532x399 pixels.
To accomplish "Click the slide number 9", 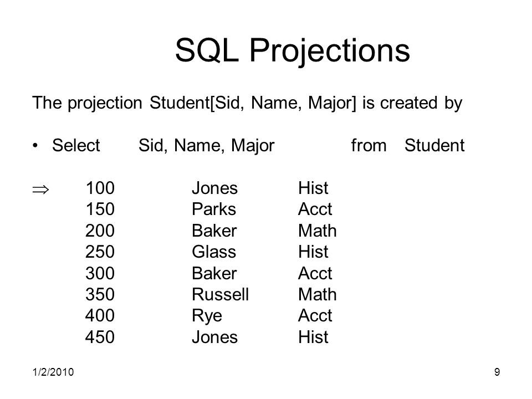I will pos(497,372).
